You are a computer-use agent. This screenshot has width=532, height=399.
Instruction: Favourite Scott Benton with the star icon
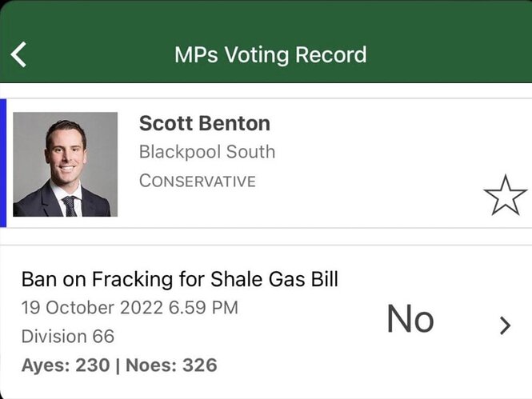point(505,196)
